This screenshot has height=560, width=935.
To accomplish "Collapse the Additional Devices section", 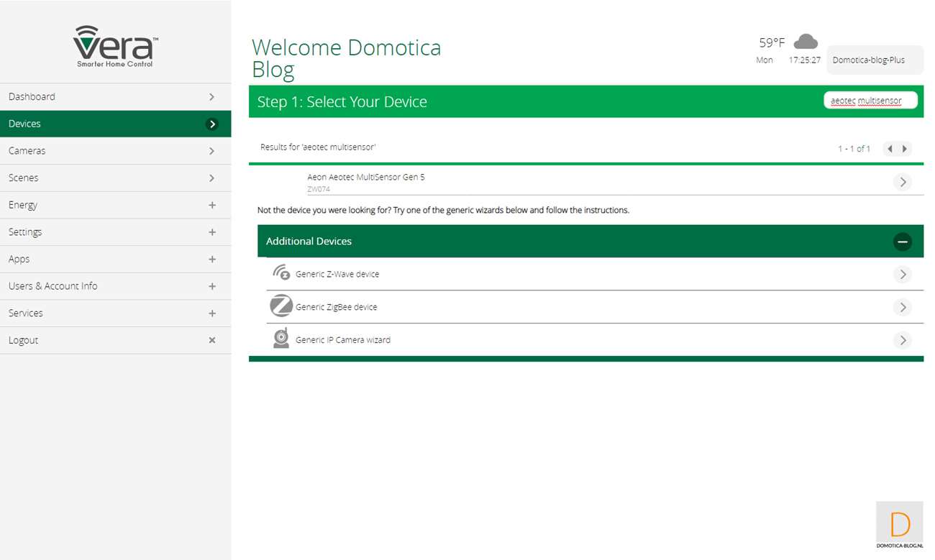I will [x=902, y=242].
